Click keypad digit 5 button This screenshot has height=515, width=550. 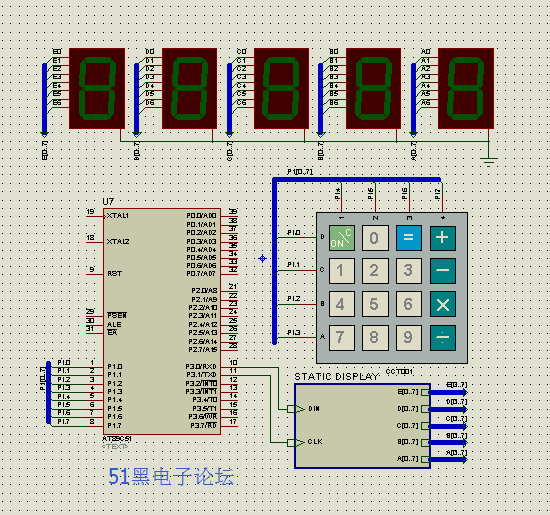(375, 304)
